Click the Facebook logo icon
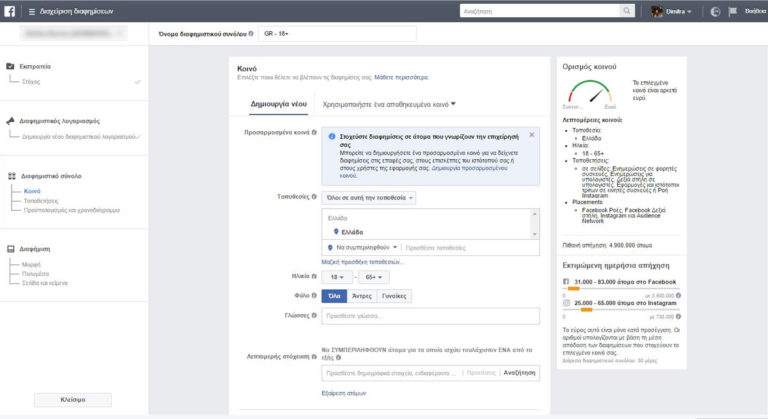The image size is (768, 419). coord(9,11)
